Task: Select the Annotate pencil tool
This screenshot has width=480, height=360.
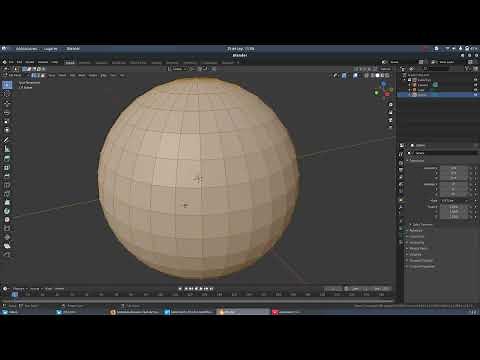Action: point(7,140)
